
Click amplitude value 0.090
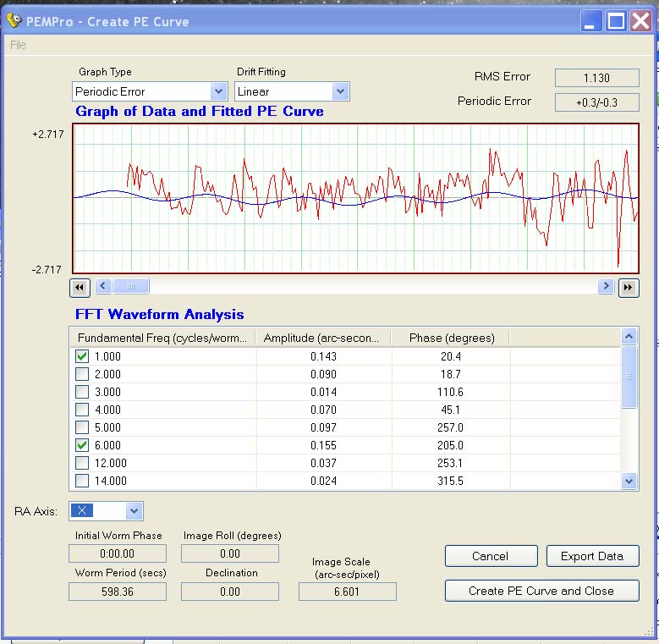[x=324, y=374]
